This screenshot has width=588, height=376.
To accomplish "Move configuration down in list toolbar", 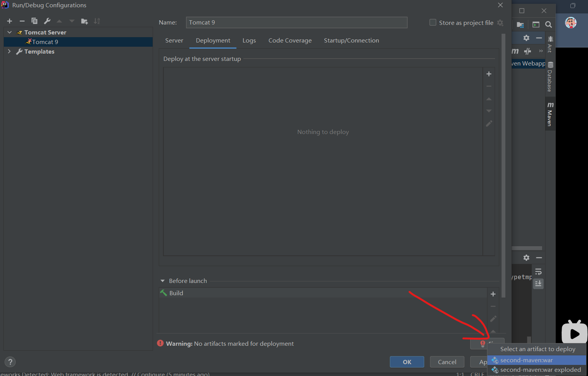I will pyautogui.click(x=72, y=21).
